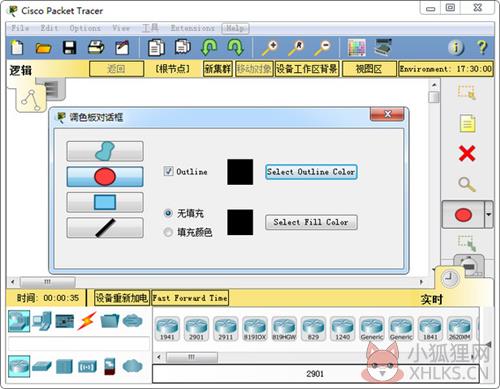Click the Fast Forward Time button
Screen dimensions: 500x389
pyautogui.click(x=190, y=298)
